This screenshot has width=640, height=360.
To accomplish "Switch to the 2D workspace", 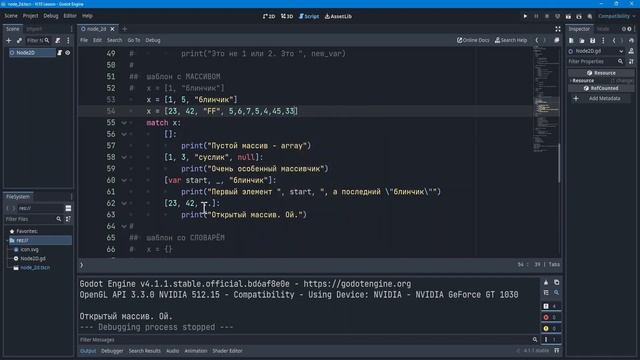I will click(269, 16).
